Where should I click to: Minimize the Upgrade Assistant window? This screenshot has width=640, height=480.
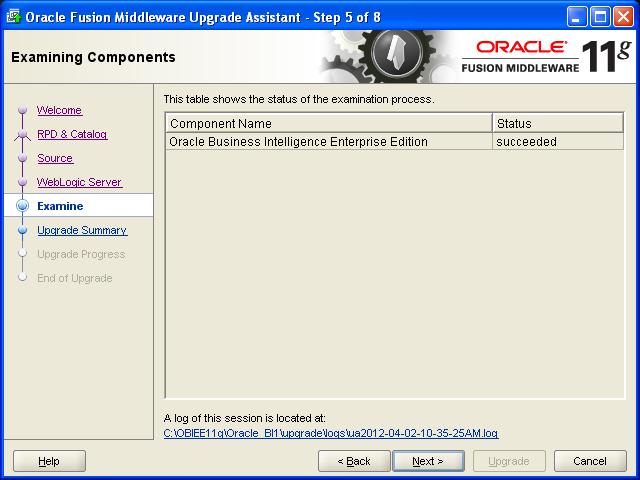[577, 17]
